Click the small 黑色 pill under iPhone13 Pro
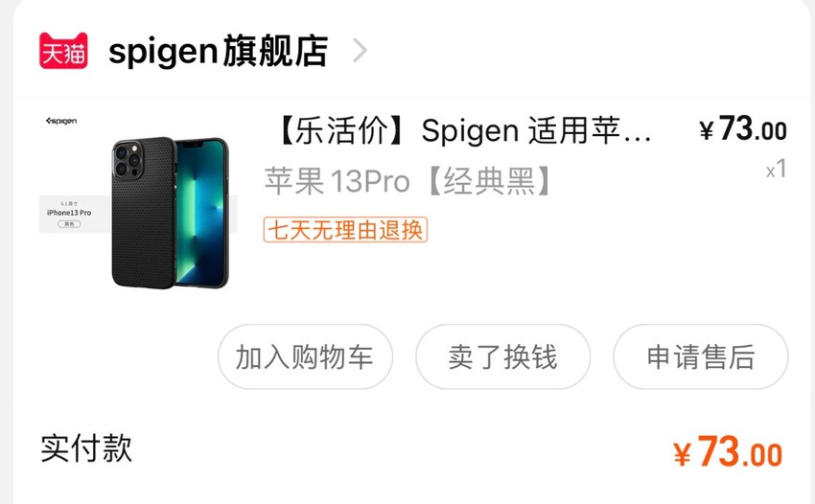 point(69,224)
